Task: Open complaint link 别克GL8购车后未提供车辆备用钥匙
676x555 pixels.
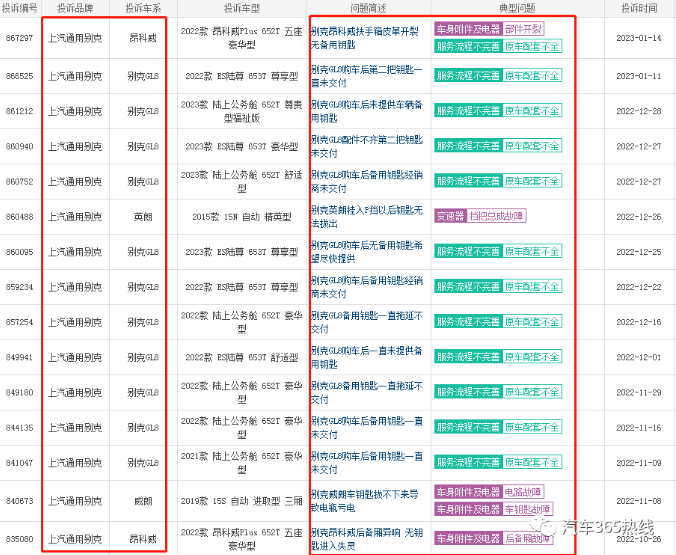Action: pyautogui.click(x=367, y=111)
